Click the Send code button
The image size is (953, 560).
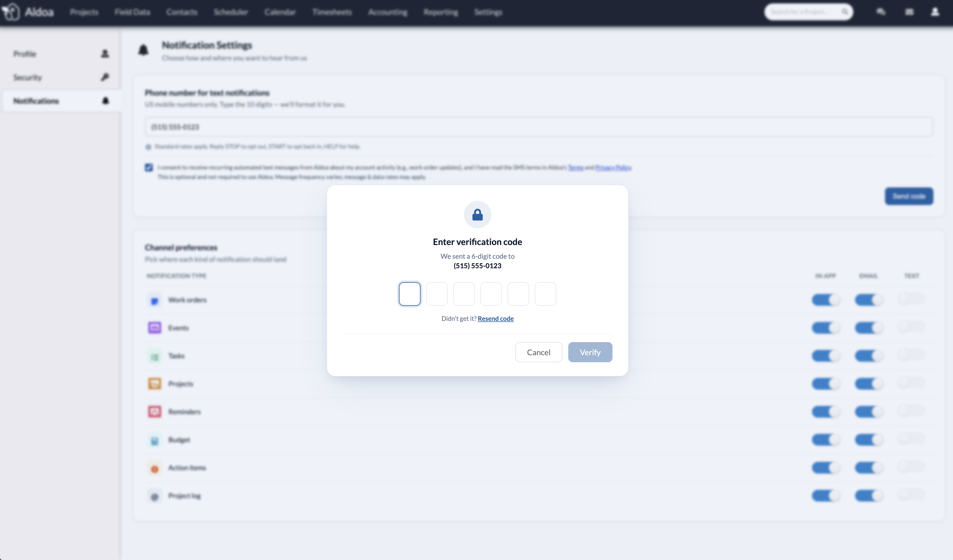(x=909, y=196)
